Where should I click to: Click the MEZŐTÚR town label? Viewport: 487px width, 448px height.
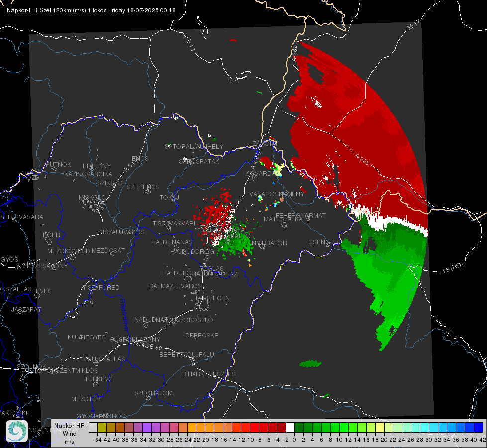point(86,399)
